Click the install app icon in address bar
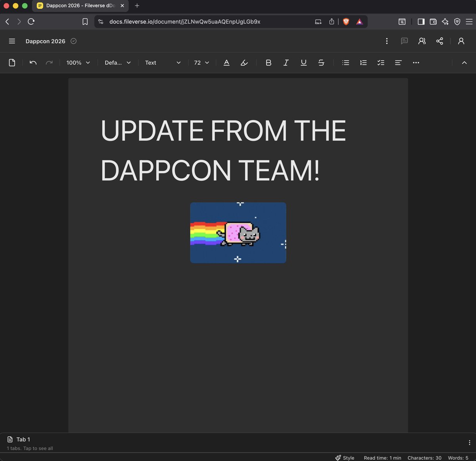The image size is (476, 461). (x=318, y=21)
